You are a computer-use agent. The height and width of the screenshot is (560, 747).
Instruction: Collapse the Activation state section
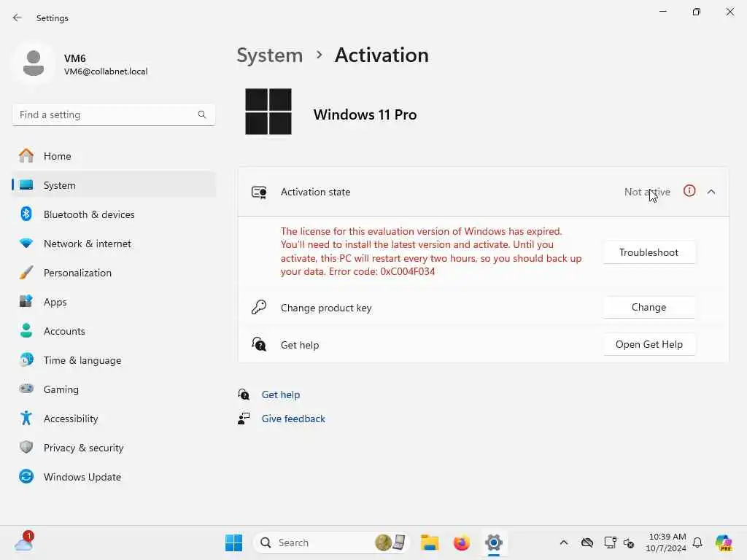[711, 192]
